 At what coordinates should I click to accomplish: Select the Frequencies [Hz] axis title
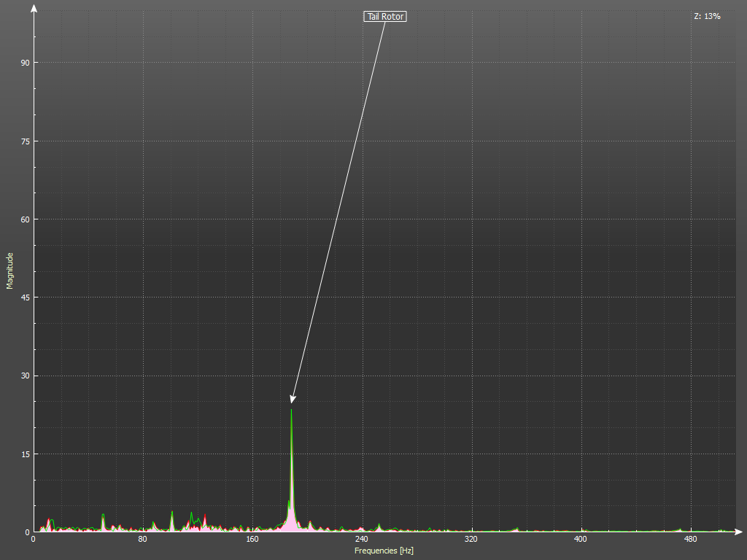(x=384, y=551)
